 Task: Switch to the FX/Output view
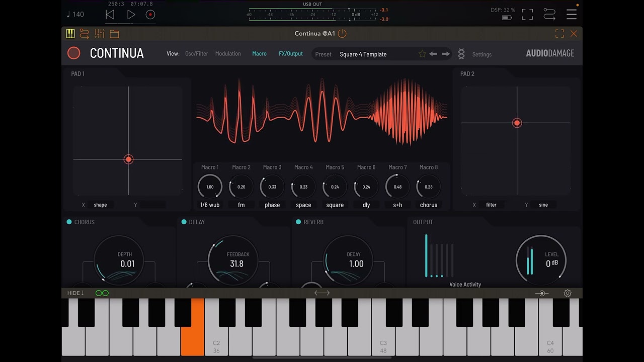tap(291, 54)
